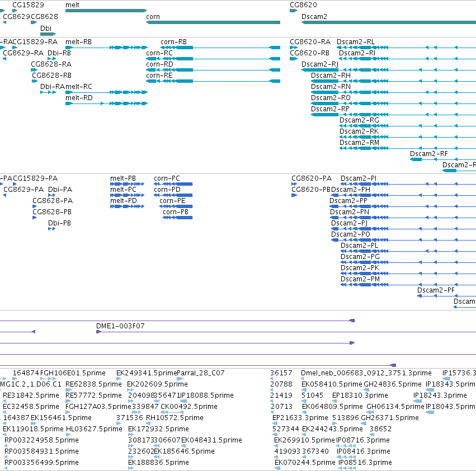Select protein Dscam2-PJ
The width and height of the screenshot is (476, 471).
coord(350,224)
